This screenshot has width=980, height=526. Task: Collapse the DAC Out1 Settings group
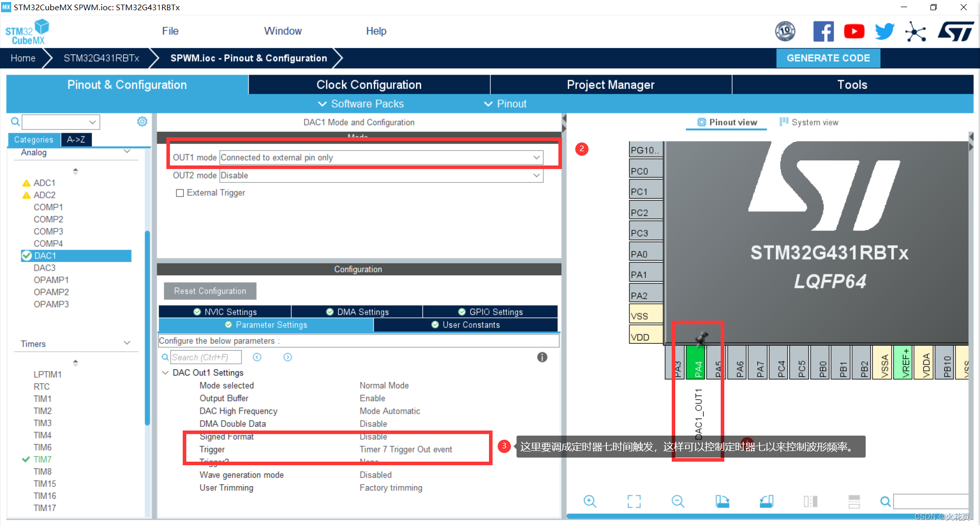(x=165, y=373)
